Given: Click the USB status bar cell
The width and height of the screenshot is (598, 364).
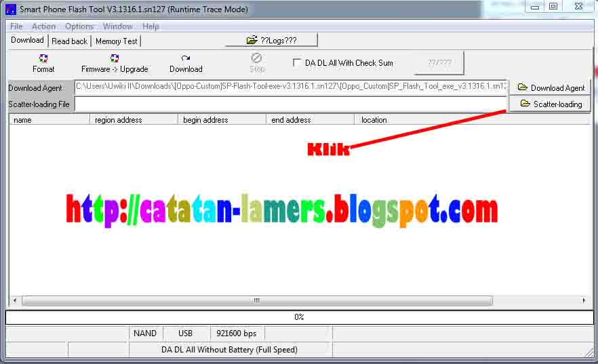Looking at the screenshot, I should click(x=186, y=333).
